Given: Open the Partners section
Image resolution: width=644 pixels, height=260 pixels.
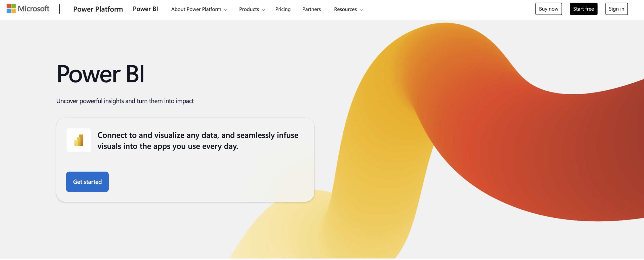Looking at the screenshot, I should pos(311,9).
